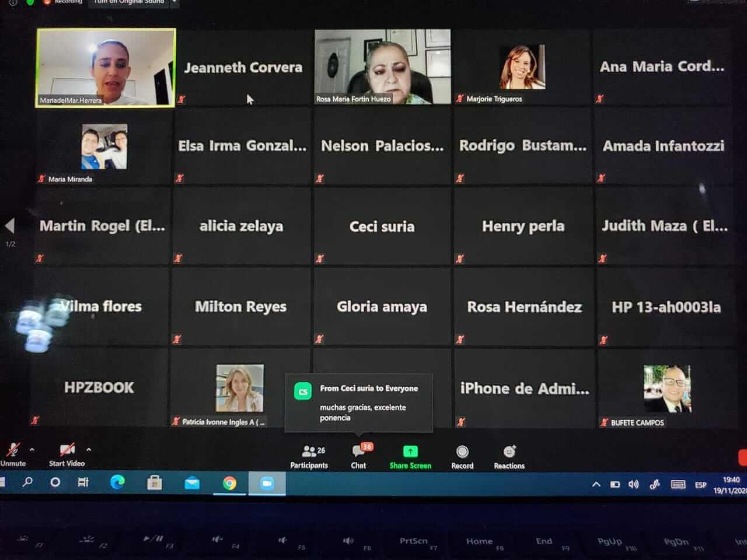
Task: Select Maria Miranda profile picture tile
Action: click(104, 147)
